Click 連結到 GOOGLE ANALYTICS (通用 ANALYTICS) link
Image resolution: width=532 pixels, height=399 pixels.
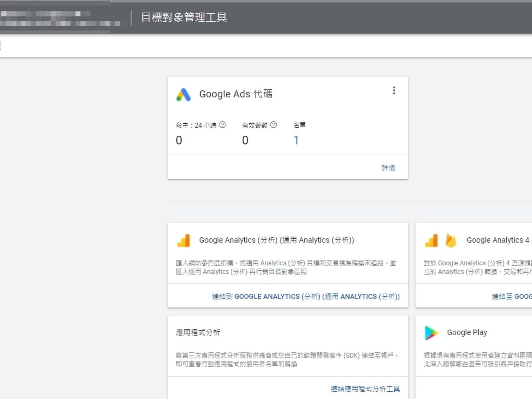point(306,296)
